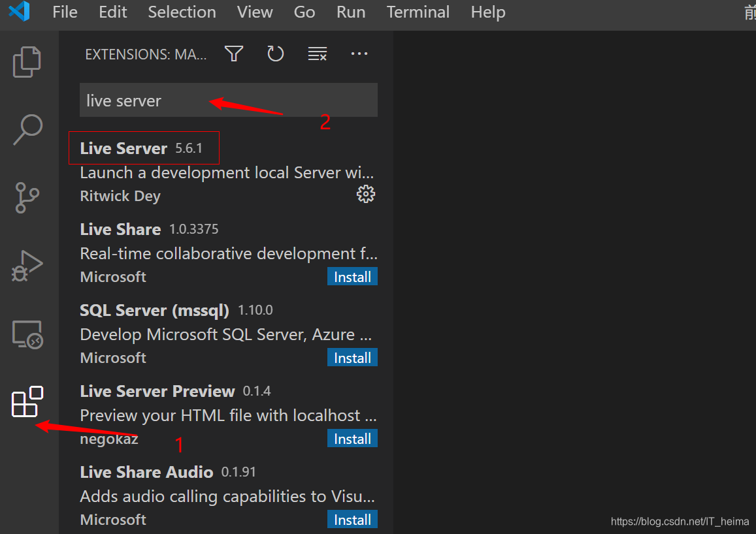The width and height of the screenshot is (756, 534).
Task: Click 'Preview your HTML file with localhost' description
Action: (x=228, y=415)
